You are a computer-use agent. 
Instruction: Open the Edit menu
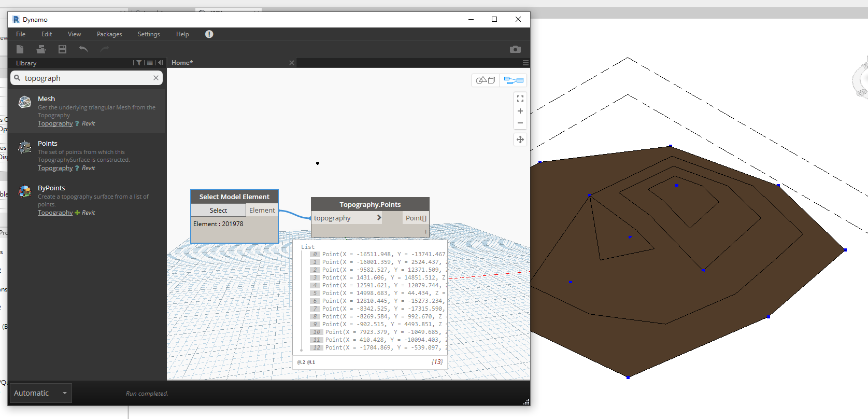click(47, 34)
